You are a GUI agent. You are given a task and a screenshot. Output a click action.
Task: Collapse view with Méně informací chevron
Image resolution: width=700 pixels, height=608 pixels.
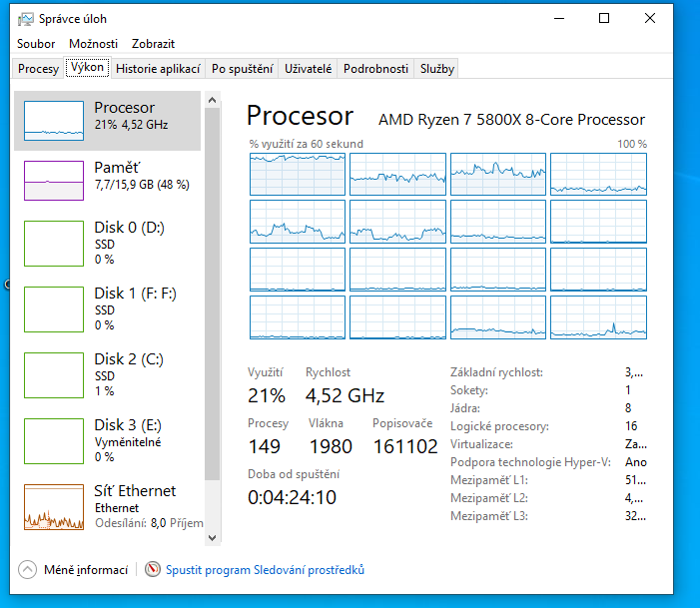point(27,570)
